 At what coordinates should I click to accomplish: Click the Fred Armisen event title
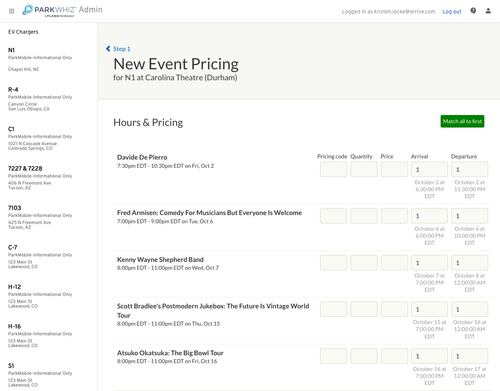[209, 213]
